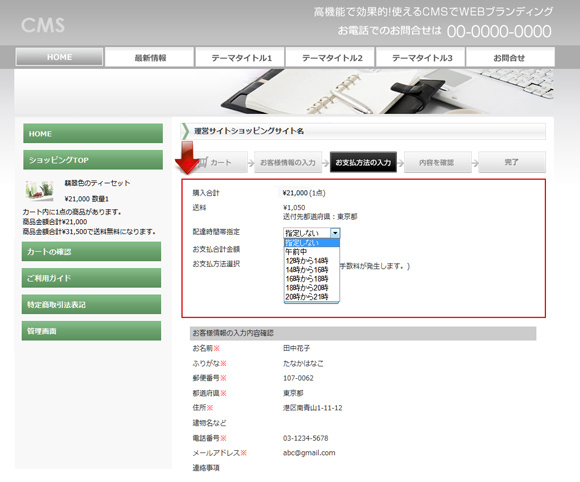Open テーマタイトル1 navigation tab
The width and height of the screenshot is (580, 482).
point(240,57)
